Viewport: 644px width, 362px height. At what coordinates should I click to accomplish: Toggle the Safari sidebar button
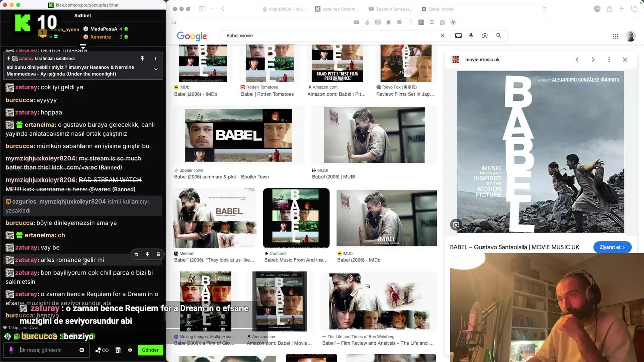(x=202, y=9)
